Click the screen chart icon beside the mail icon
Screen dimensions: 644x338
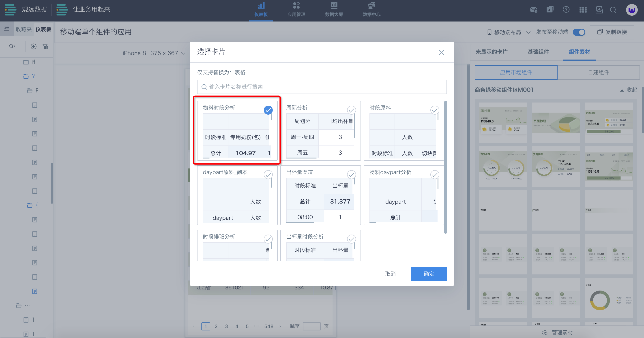click(550, 9)
